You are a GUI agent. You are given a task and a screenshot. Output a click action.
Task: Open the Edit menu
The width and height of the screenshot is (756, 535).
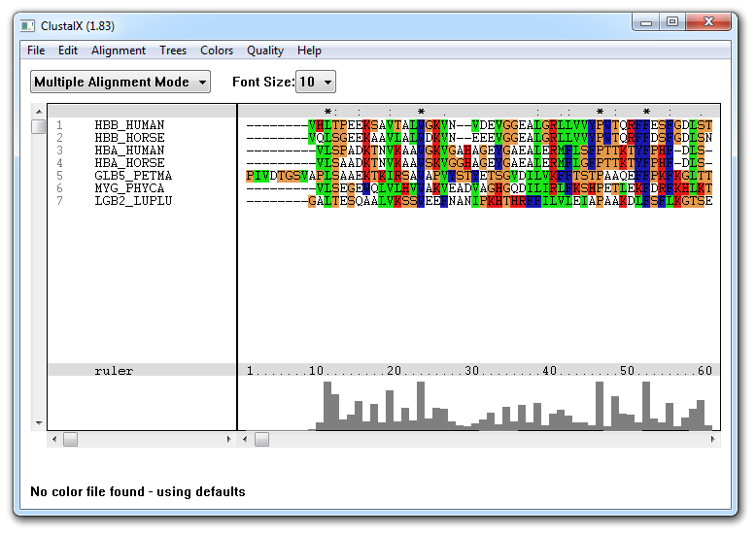click(x=68, y=50)
